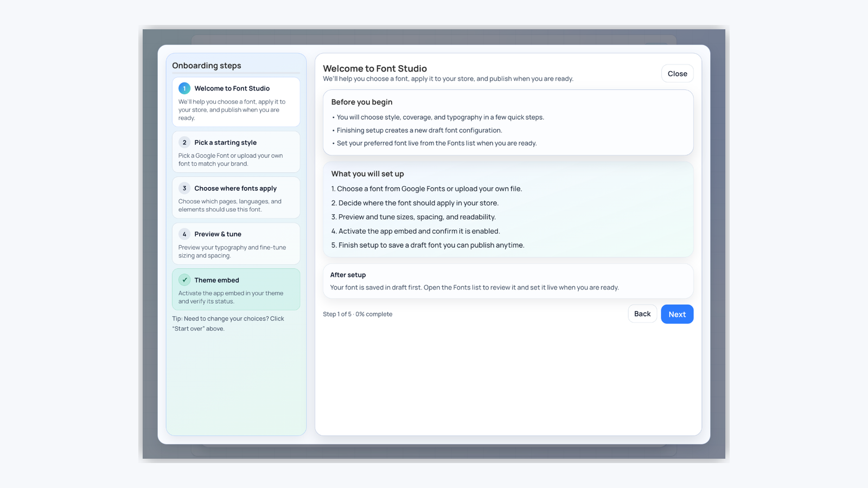Go back using the Back button
This screenshot has height=488, width=868.
[642, 314]
